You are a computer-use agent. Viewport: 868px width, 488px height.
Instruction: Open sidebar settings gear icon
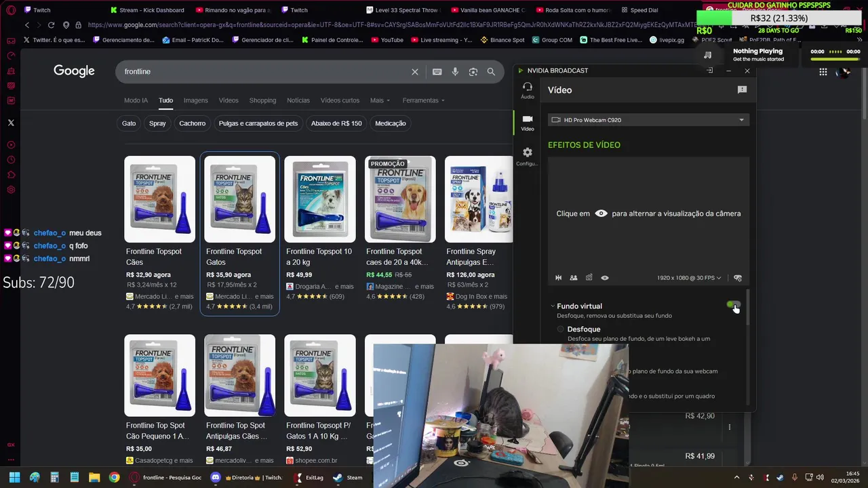11,190
